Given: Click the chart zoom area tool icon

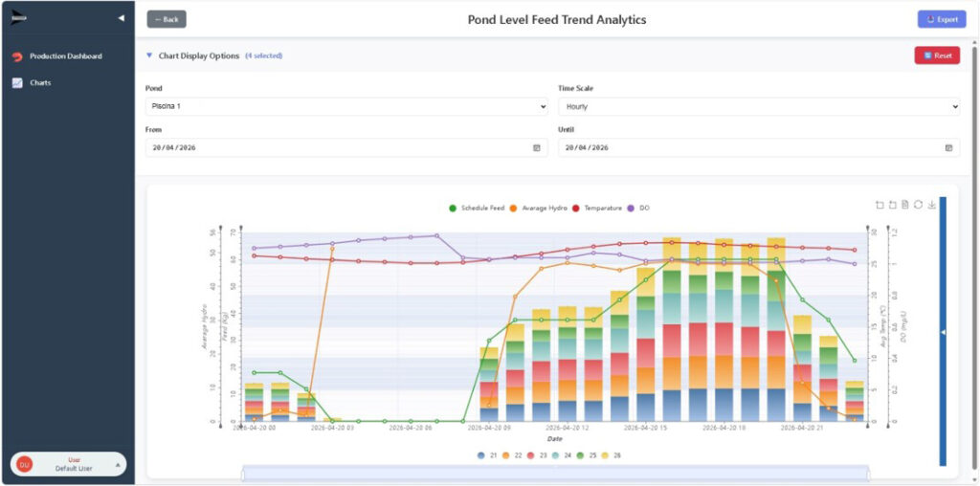Looking at the screenshot, I should point(880,204).
